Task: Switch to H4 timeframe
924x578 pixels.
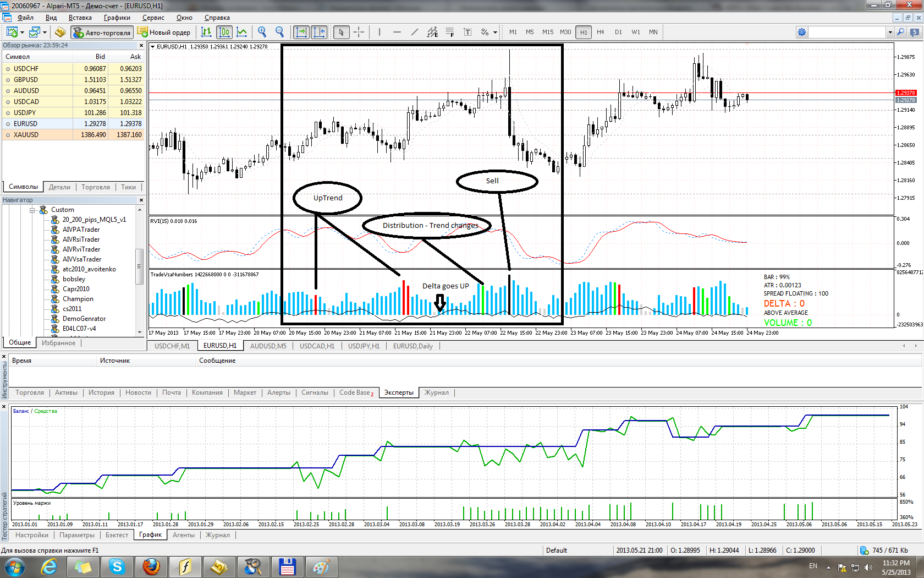Action: tap(601, 32)
